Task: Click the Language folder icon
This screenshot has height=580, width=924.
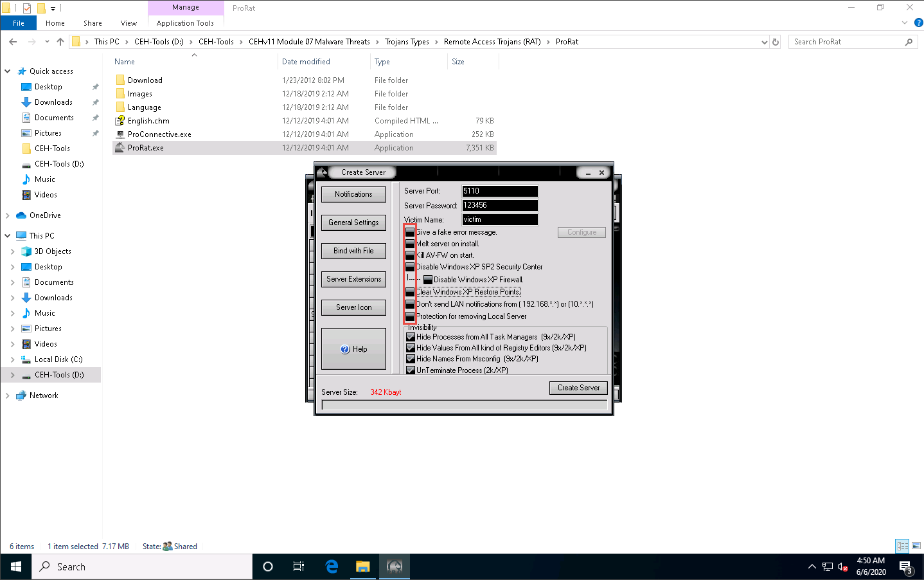Action: (x=120, y=107)
